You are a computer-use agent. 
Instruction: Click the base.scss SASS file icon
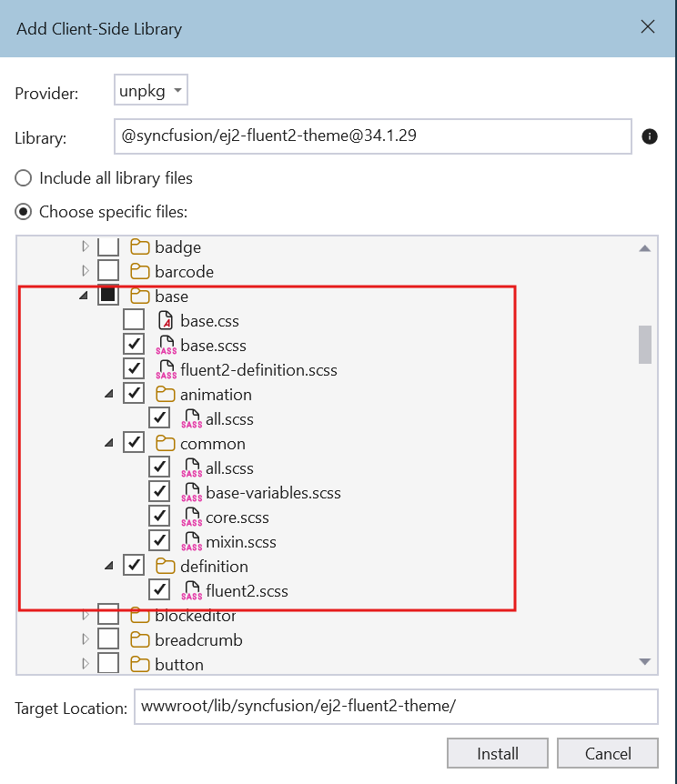[x=167, y=345]
